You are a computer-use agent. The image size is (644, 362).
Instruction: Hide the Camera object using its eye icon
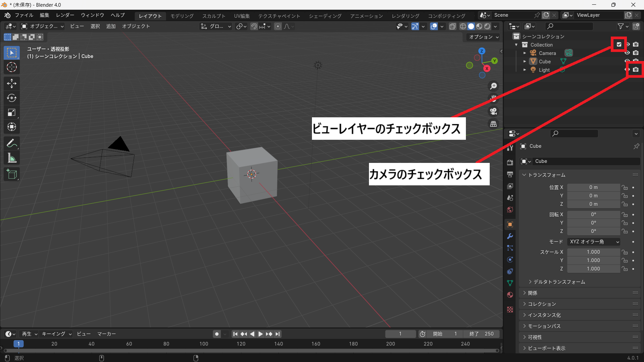[627, 53]
